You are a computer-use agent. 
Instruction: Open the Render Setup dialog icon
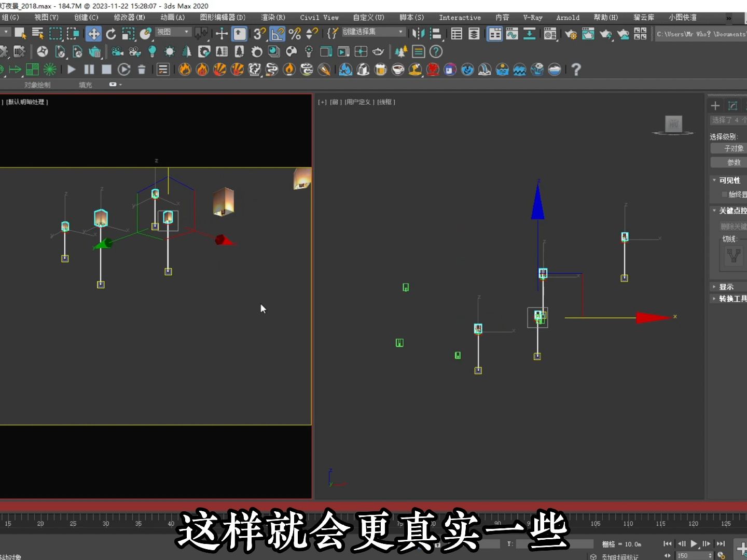pos(571,34)
